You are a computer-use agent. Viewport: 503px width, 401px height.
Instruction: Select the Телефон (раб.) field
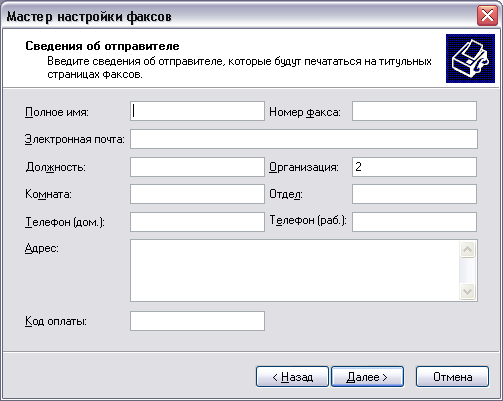[x=414, y=222]
